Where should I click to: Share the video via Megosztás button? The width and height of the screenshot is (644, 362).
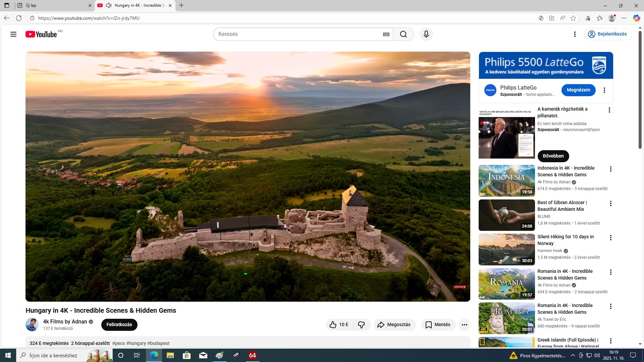click(394, 324)
